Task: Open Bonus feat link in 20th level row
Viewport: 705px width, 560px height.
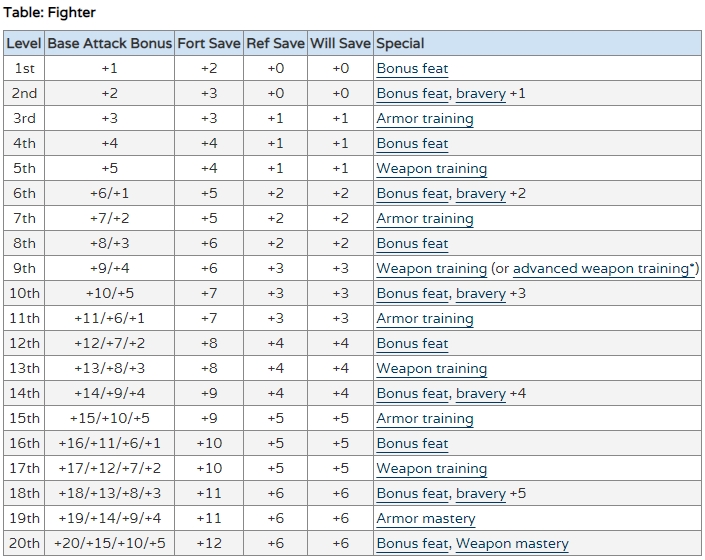Action: coord(412,544)
